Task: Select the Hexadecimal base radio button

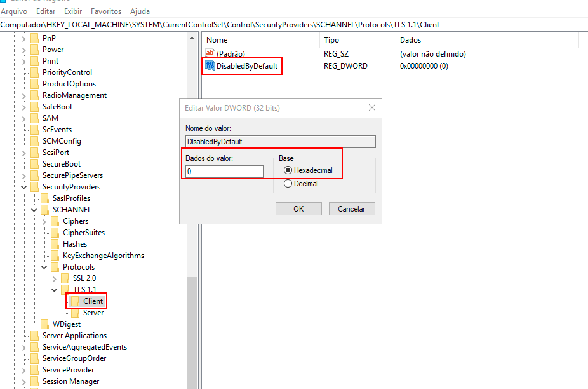Action: pyautogui.click(x=288, y=170)
